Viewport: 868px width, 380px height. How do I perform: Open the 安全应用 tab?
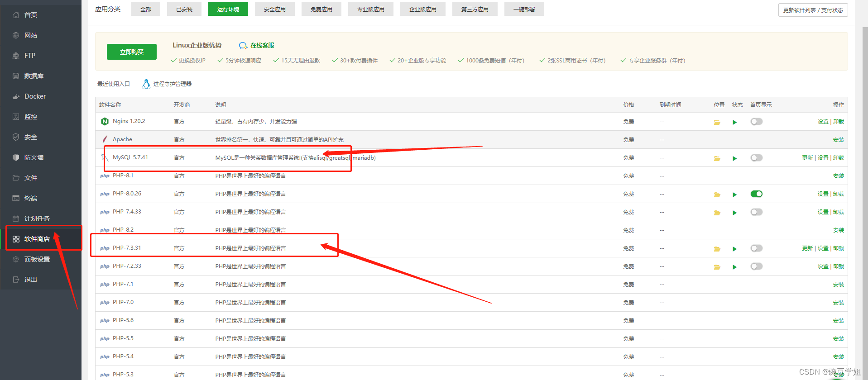pos(275,9)
